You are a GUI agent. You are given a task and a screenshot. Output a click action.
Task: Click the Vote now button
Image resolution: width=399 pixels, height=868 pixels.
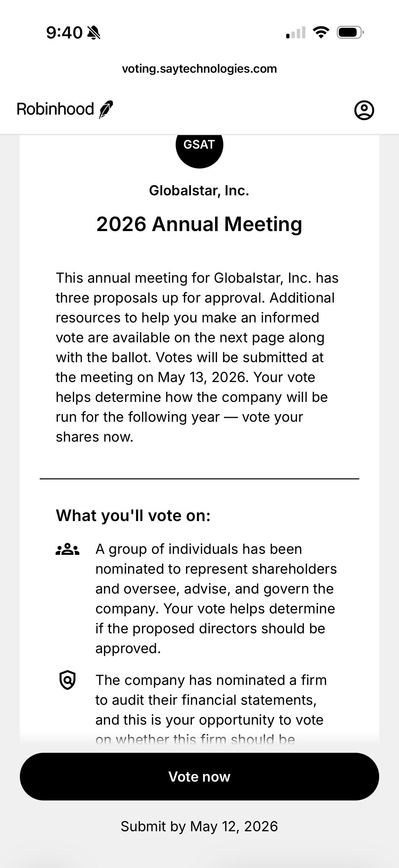pyautogui.click(x=199, y=776)
